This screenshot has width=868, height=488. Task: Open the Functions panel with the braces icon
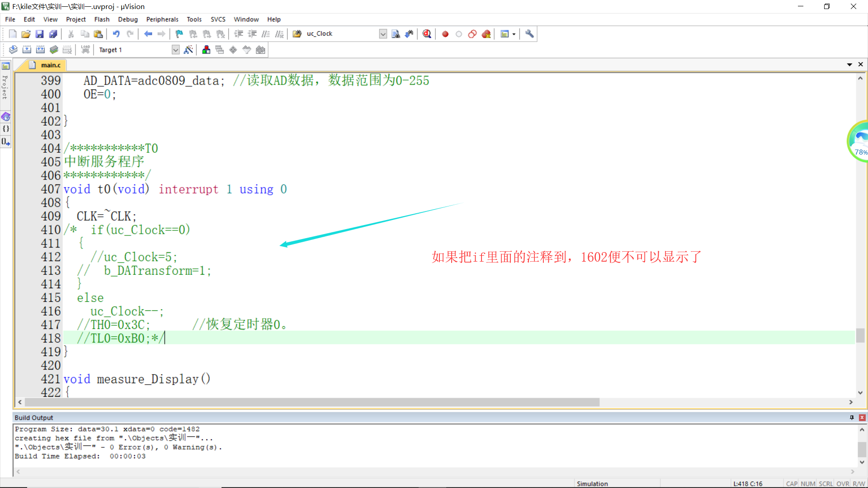click(x=6, y=129)
